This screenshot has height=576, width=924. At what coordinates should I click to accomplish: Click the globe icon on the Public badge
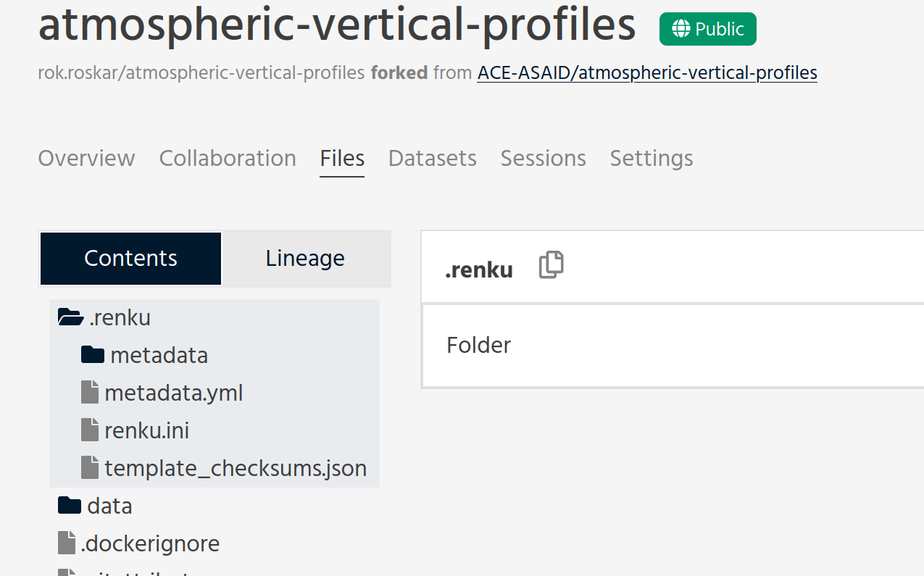click(680, 29)
